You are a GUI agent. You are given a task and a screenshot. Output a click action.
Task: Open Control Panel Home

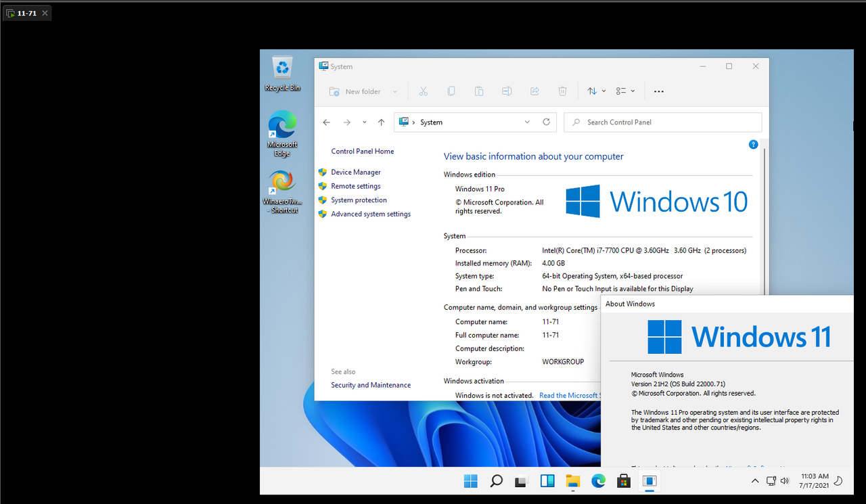(x=363, y=152)
